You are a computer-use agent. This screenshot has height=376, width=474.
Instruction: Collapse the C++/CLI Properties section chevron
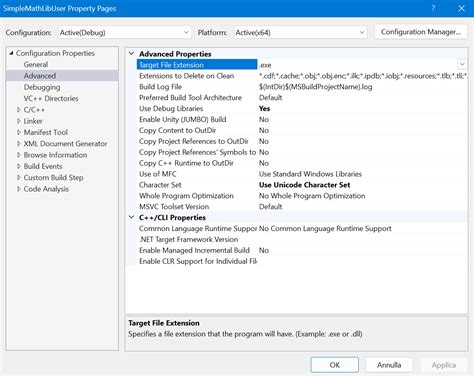[x=132, y=217]
